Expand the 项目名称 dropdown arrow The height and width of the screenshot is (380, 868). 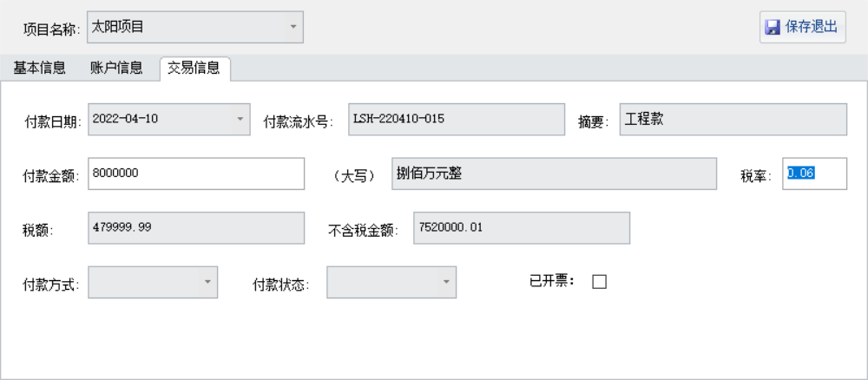pyautogui.click(x=293, y=27)
